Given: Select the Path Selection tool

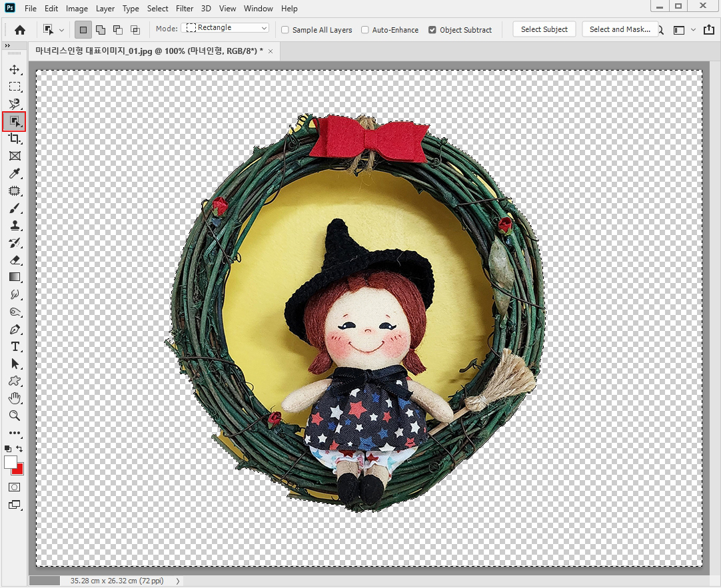Looking at the screenshot, I should click(14, 364).
